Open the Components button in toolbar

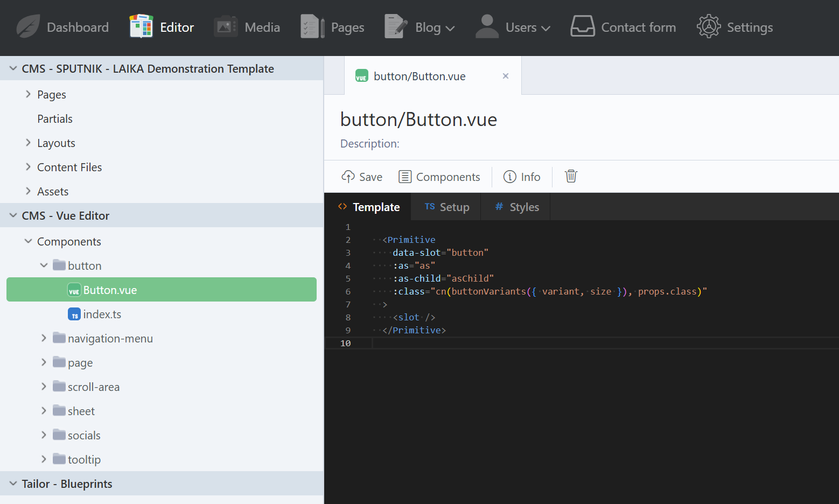click(x=439, y=177)
